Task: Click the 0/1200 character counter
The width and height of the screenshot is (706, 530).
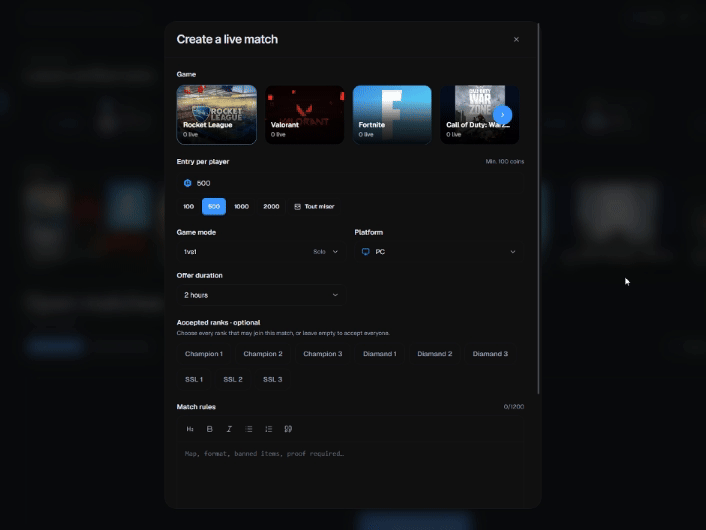Action: point(514,407)
